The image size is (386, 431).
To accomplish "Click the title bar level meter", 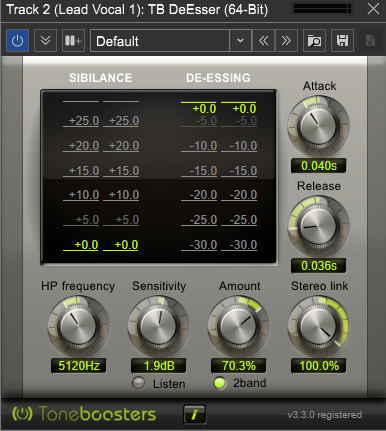I will (x=323, y=9).
